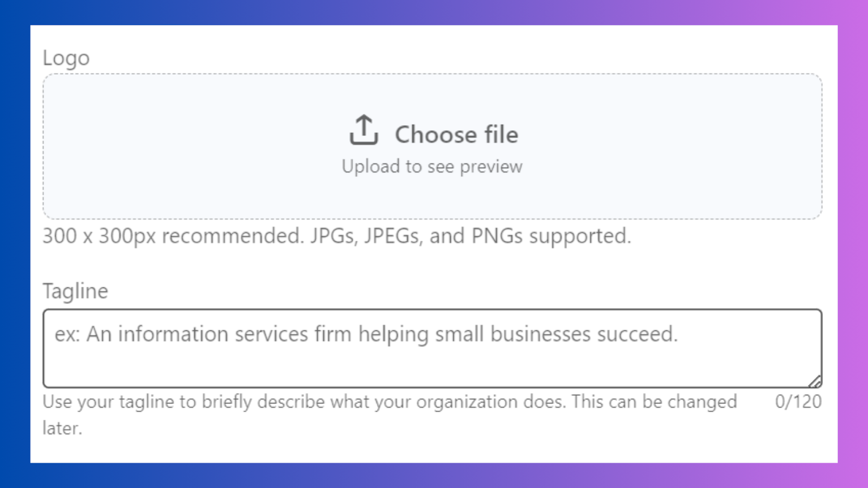
Task: Click 'PNGs supported' in the file hint
Action: [551, 236]
